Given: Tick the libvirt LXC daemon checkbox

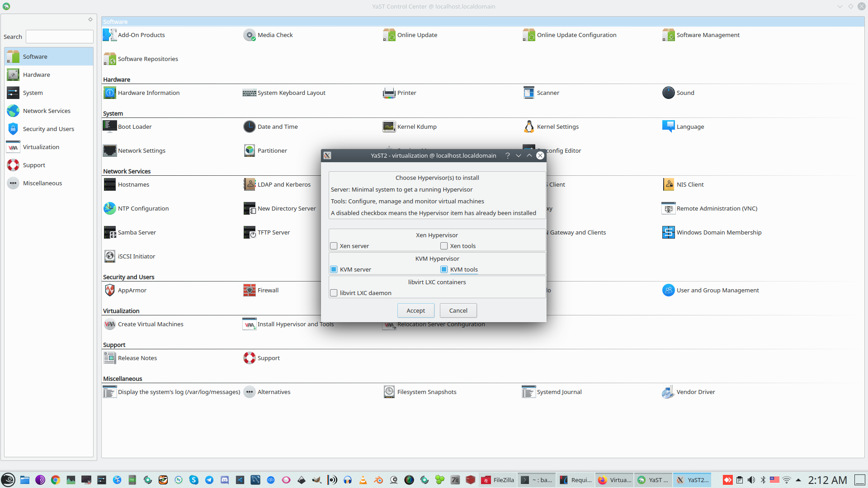Looking at the screenshot, I should pos(334,293).
